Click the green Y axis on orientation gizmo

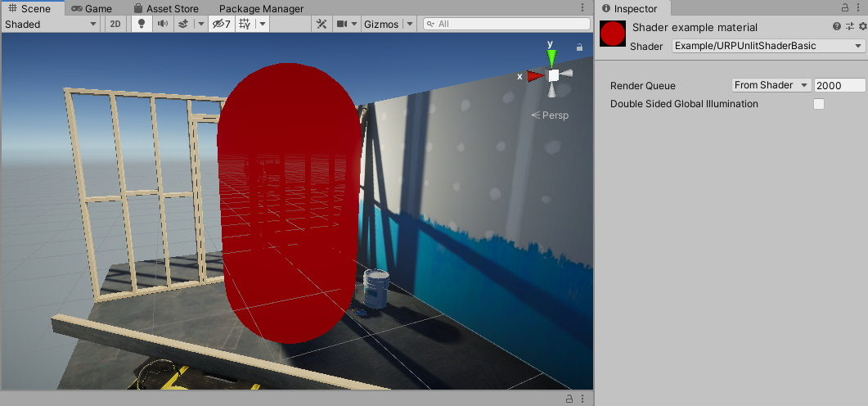552,56
